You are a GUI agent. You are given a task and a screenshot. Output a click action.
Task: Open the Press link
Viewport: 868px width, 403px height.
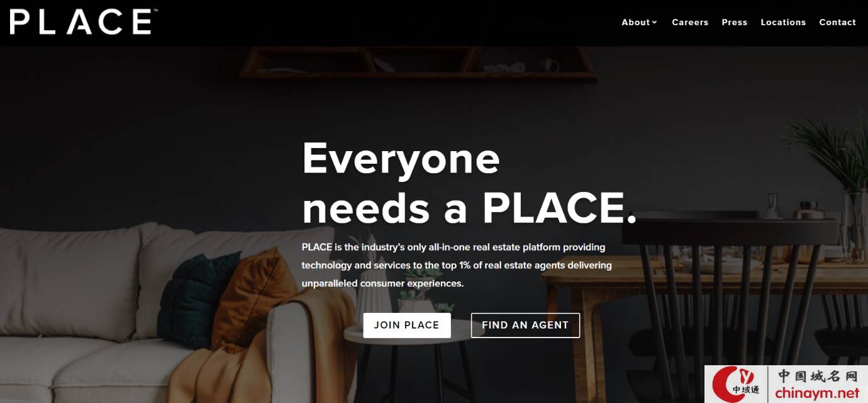point(735,22)
